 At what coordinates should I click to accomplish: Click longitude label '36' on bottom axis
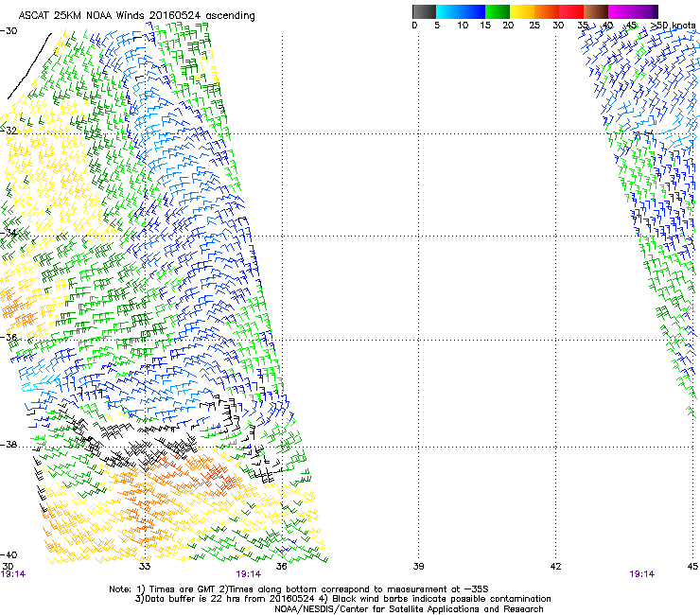point(282,567)
